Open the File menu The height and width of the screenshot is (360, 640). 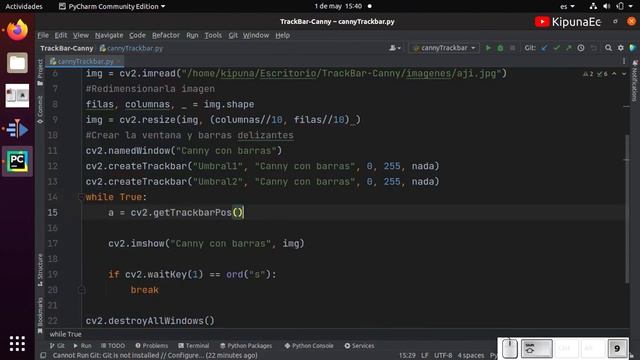pos(43,35)
